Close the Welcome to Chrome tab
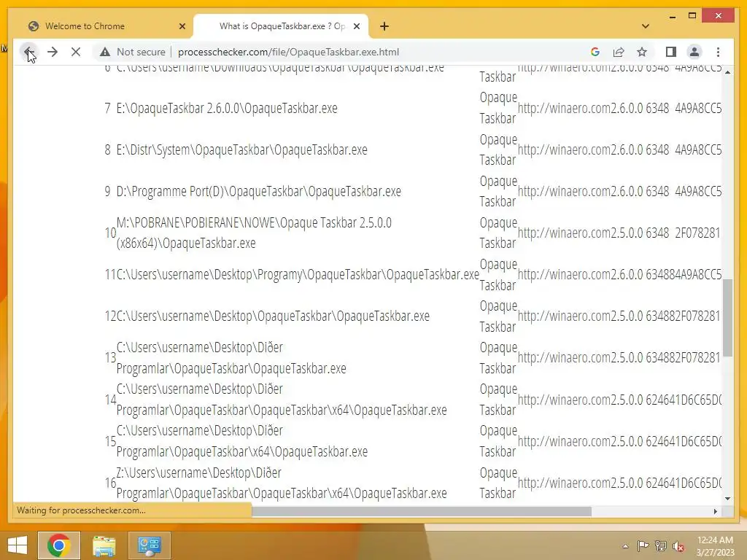 pyautogui.click(x=182, y=26)
